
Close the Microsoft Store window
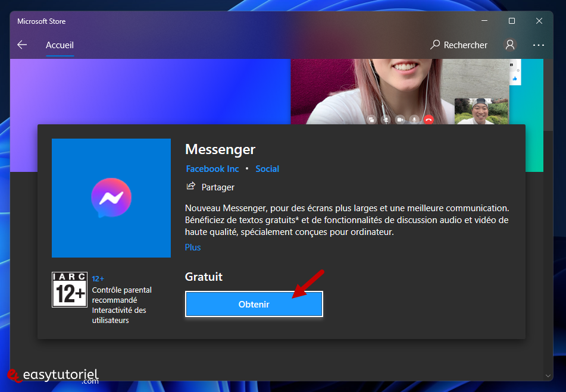[539, 21]
